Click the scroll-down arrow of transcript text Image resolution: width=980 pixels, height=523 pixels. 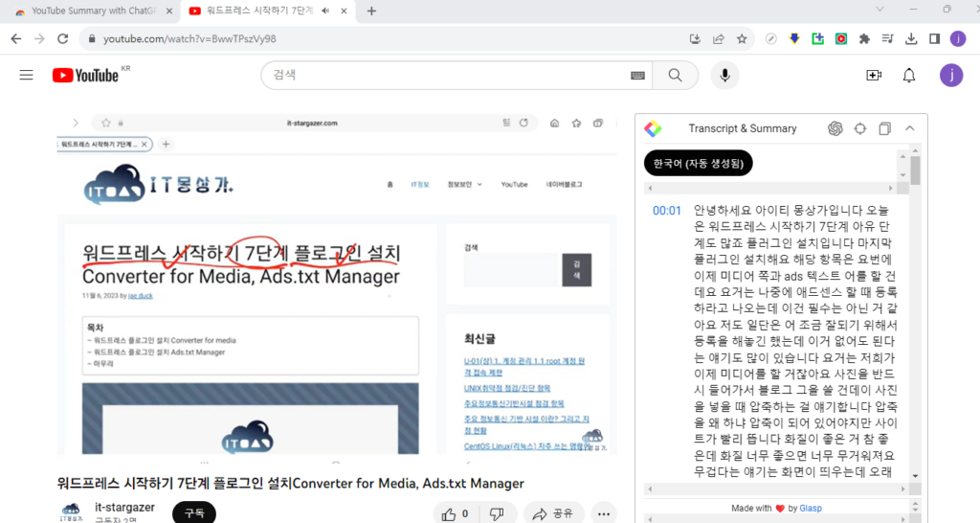click(x=915, y=476)
